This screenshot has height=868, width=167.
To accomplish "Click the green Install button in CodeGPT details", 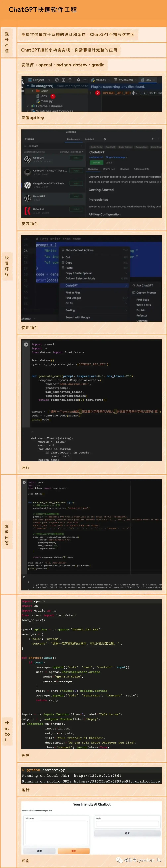I will tap(97, 162).
